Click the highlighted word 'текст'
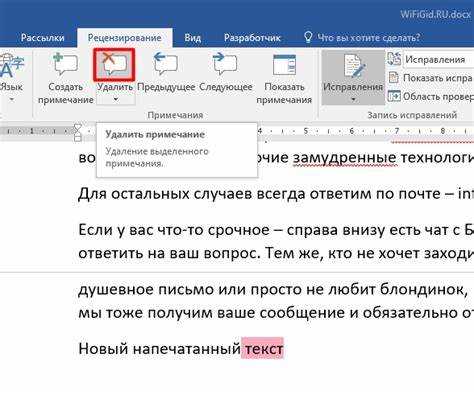The image size is (474, 395). (263, 349)
